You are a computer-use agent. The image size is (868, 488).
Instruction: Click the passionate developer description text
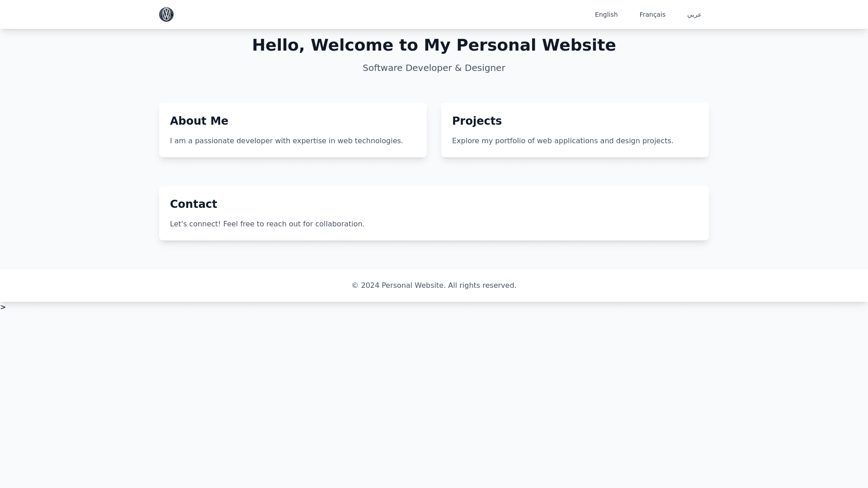tap(286, 141)
